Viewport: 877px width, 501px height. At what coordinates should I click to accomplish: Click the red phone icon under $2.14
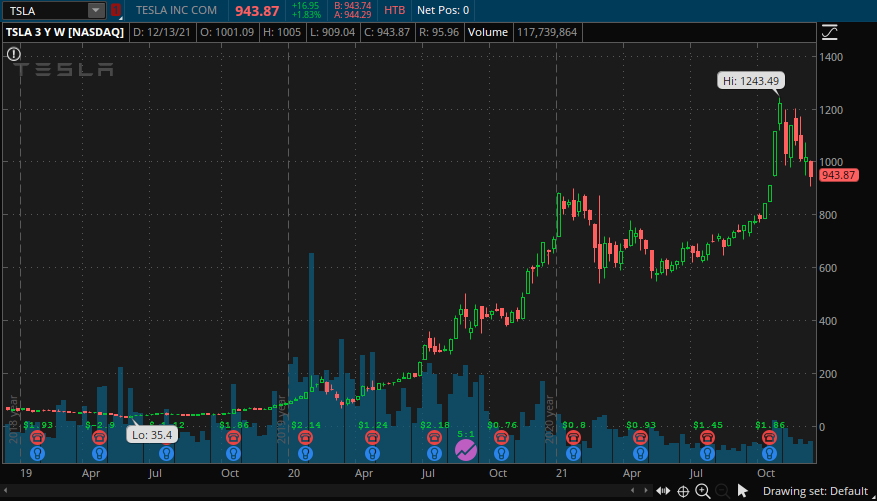tap(305, 437)
